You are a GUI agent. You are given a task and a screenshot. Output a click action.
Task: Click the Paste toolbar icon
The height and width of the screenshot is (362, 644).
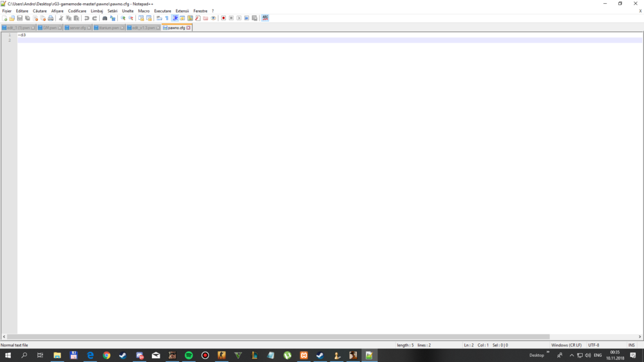(77, 18)
